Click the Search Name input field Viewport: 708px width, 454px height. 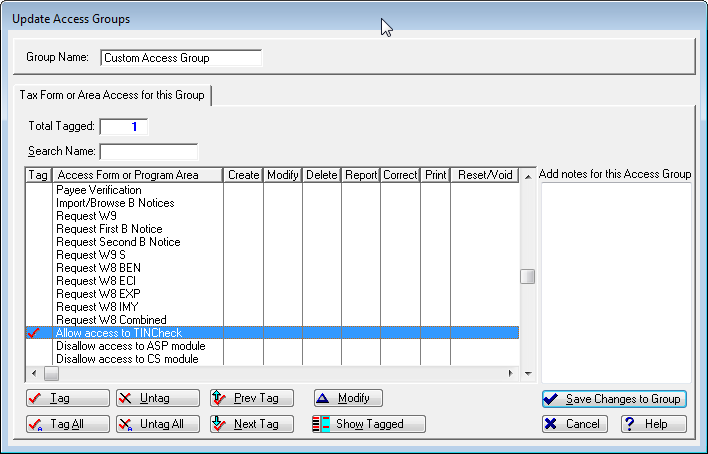148,152
